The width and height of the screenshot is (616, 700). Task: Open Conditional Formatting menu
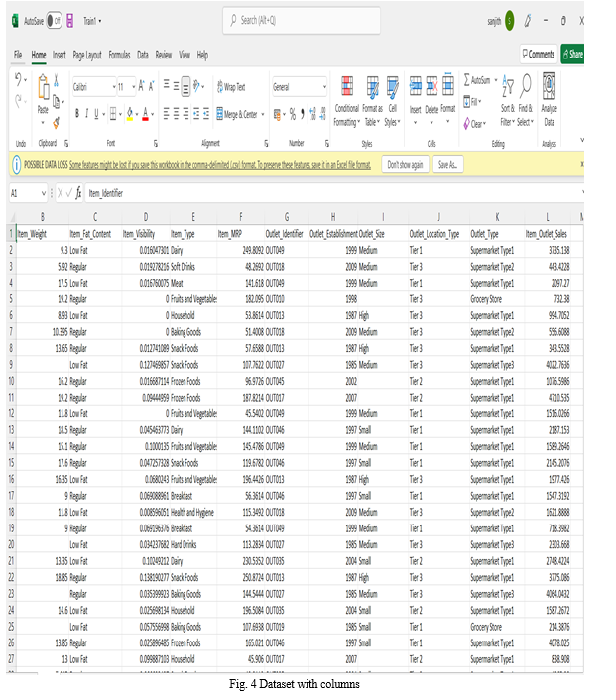click(x=346, y=102)
